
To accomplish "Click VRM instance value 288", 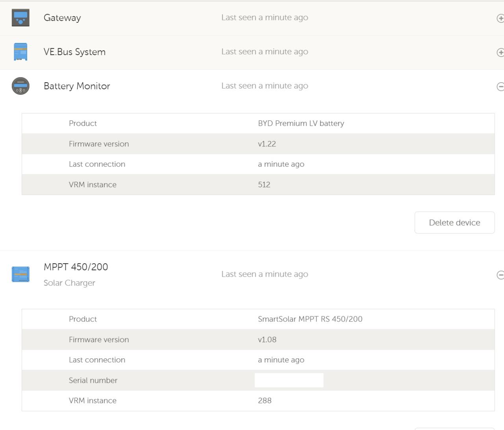I will tap(265, 400).
